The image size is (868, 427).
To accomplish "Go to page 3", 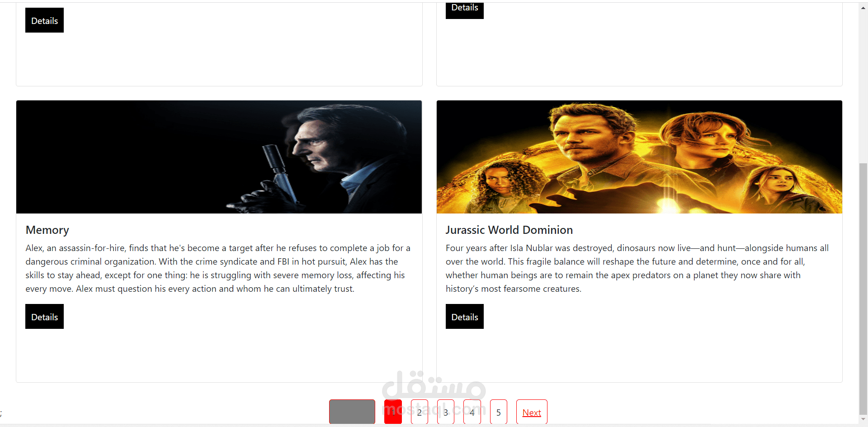I will tap(446, 412).
